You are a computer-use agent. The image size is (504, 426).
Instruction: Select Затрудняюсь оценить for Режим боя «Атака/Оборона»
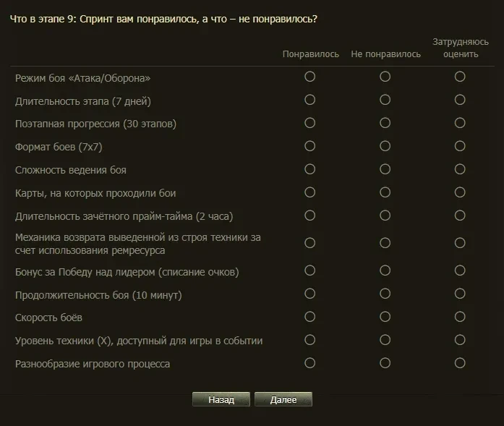pyautogui.click(x=460, y=77)
